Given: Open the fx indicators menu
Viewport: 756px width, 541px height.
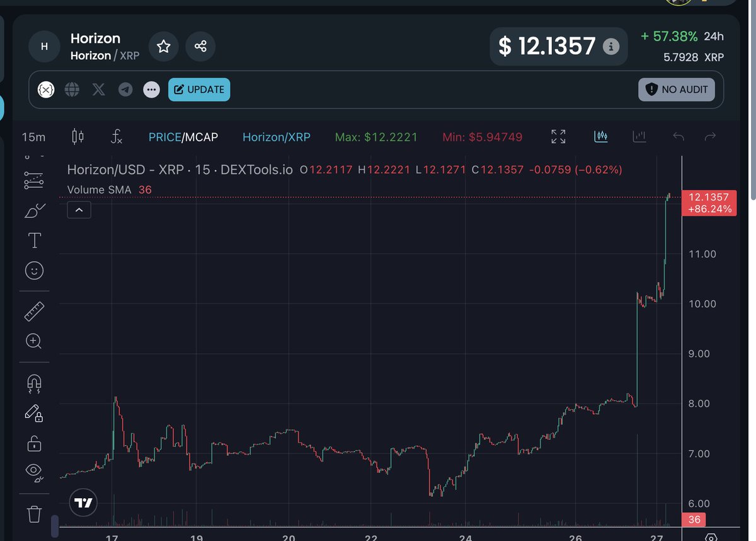Looking at the screenshot, I should click(117, 136).
